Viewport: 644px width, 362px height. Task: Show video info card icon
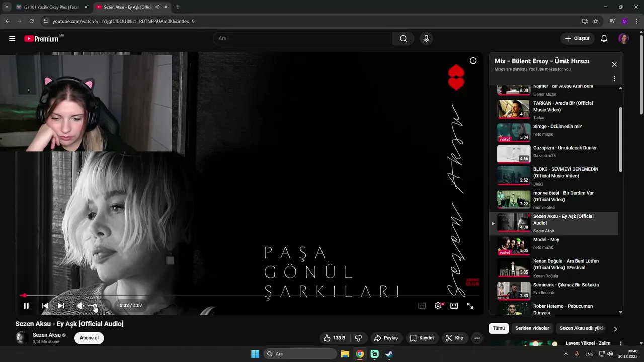tap(473, 61)
